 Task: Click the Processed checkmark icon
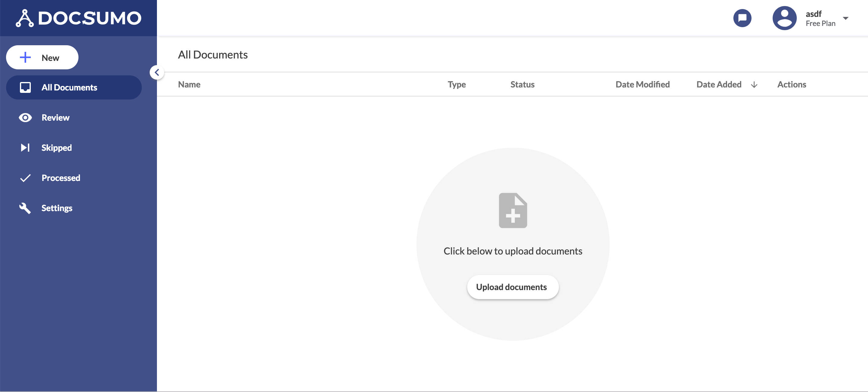tap(25, 178)
